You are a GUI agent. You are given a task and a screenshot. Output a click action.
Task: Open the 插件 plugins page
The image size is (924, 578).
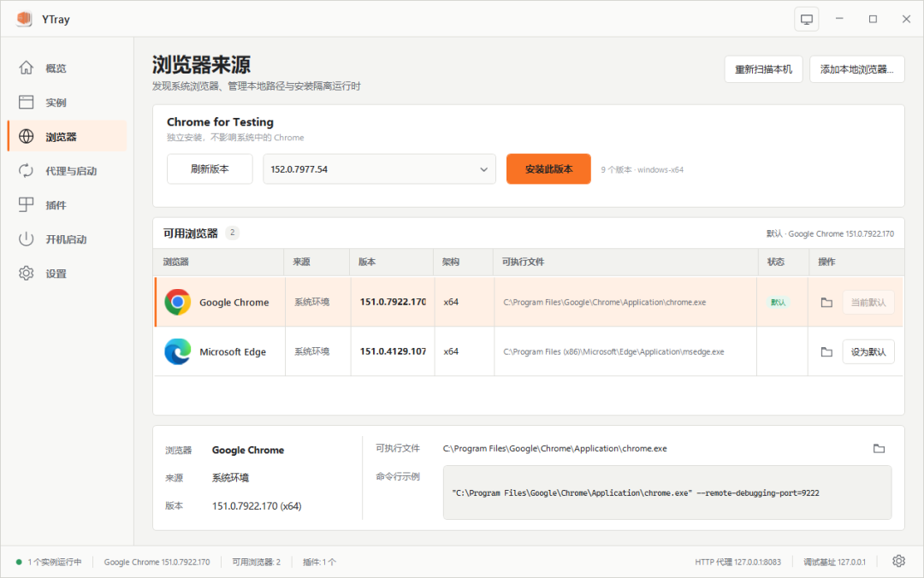(x=67, y=205)
